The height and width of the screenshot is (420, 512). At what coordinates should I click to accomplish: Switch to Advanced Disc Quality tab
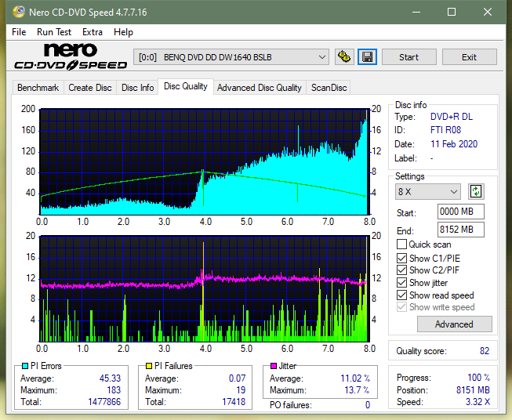click(x=260, y=88)
